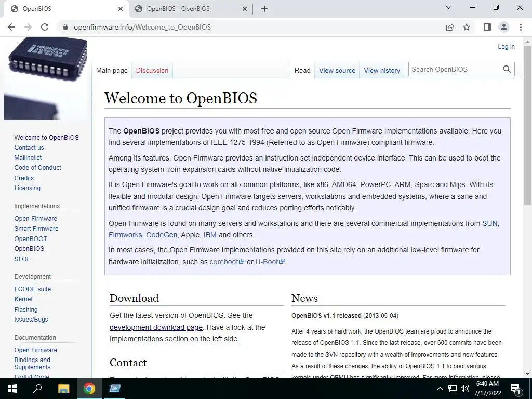Open the Contact us sidebar link

(29, 147)
